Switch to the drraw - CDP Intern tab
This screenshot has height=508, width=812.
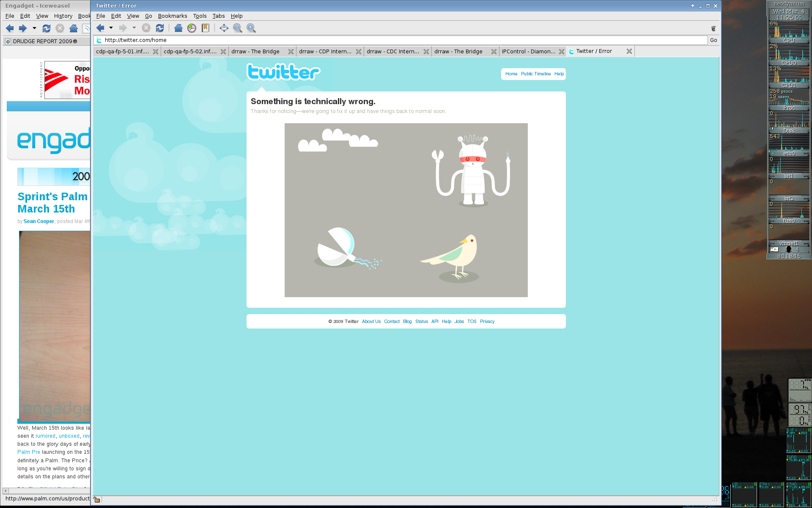pyautogui.click(x=326, y=51)
